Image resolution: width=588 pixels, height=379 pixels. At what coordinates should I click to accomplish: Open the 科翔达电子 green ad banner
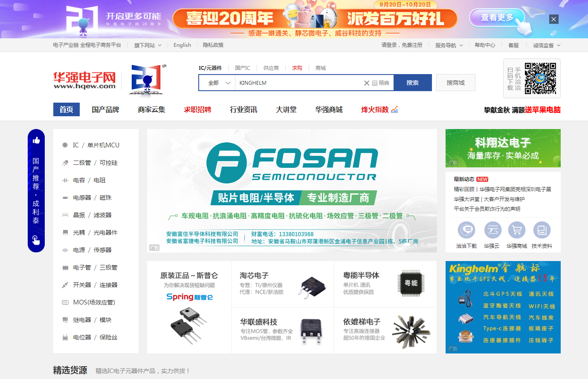coord(503,148)
